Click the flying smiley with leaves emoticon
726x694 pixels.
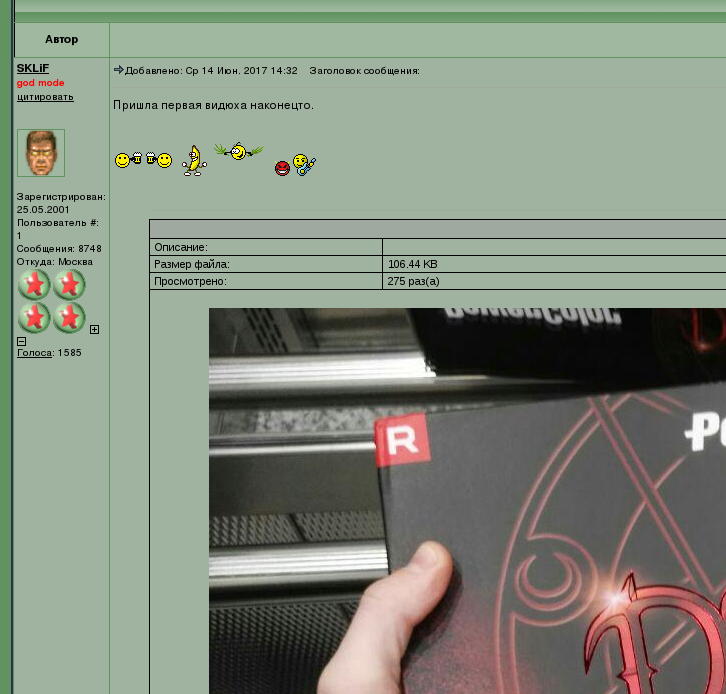coord(238,151)
